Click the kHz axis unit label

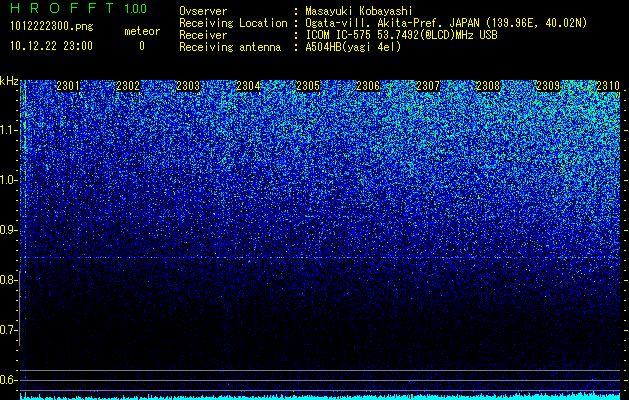pyautogui.click(x=9, y=81)
